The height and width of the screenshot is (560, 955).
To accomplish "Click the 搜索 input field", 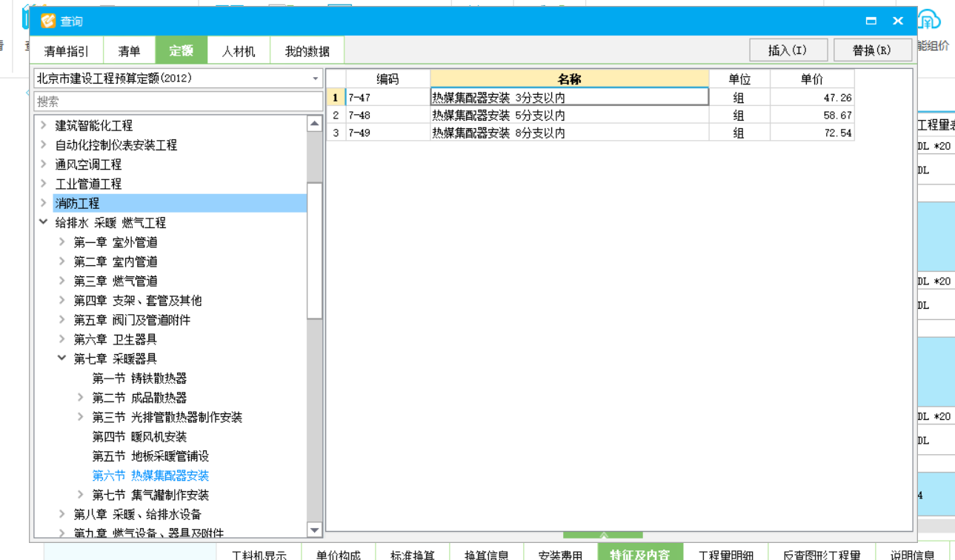I will pyautogui.click(x=178, y=101).
